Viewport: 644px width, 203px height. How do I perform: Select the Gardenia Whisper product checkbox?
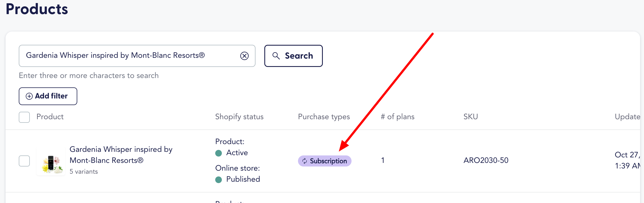point(24,161)
